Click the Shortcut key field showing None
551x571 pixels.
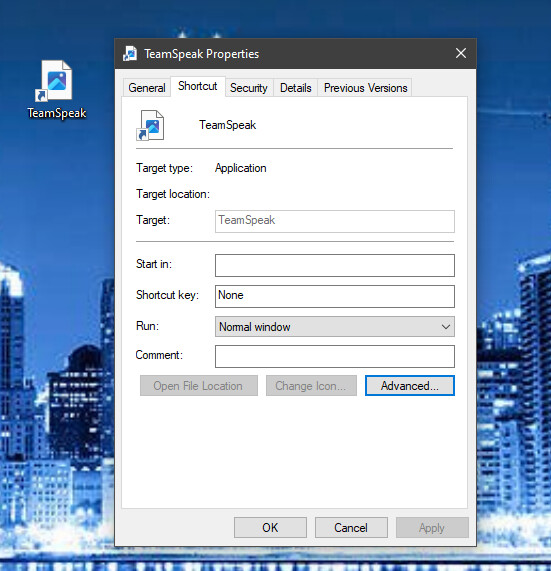click(335, 296)
